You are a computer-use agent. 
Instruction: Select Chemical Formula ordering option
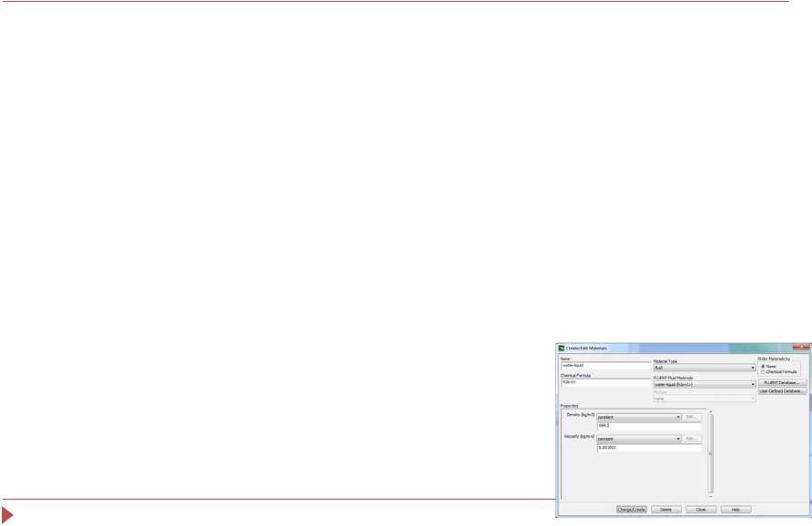763,371
